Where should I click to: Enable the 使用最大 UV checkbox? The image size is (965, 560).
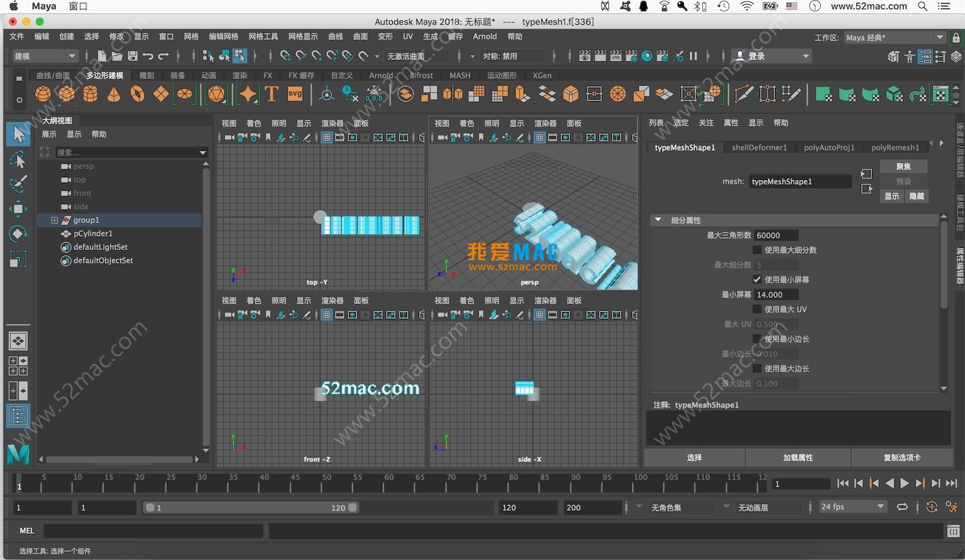[757, 309]
